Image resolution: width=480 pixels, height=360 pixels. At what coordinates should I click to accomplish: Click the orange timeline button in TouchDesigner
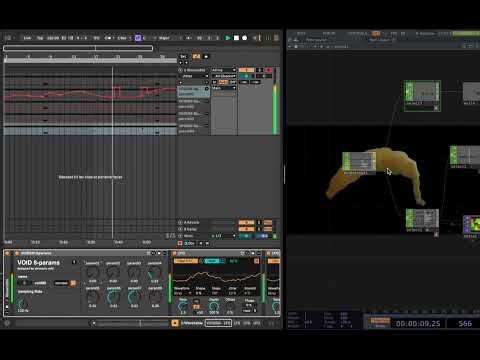(380, 321)
